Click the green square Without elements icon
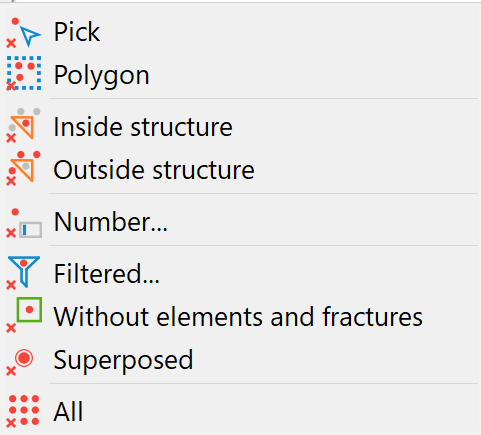Viewport: 481px width, 435px height. (x=24, y=315)
